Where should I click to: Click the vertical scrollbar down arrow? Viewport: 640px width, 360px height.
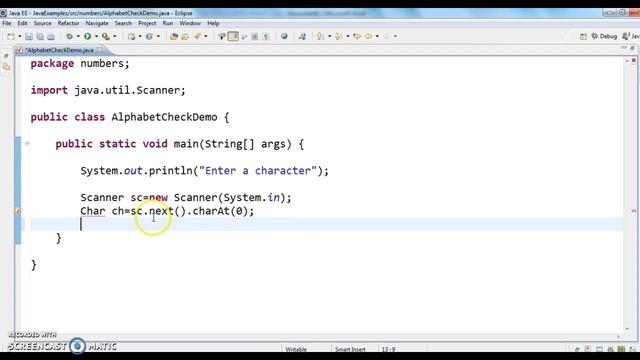tap(627, 329)
